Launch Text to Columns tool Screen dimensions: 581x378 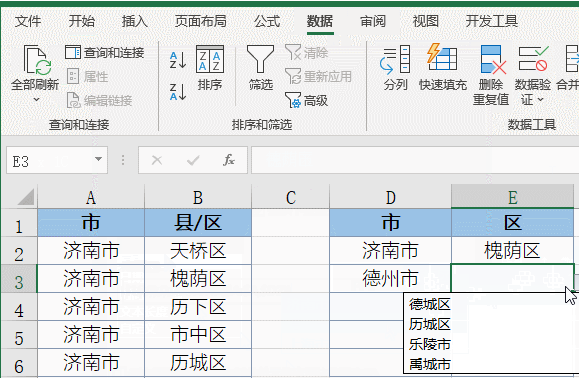(x=395, y=68)
